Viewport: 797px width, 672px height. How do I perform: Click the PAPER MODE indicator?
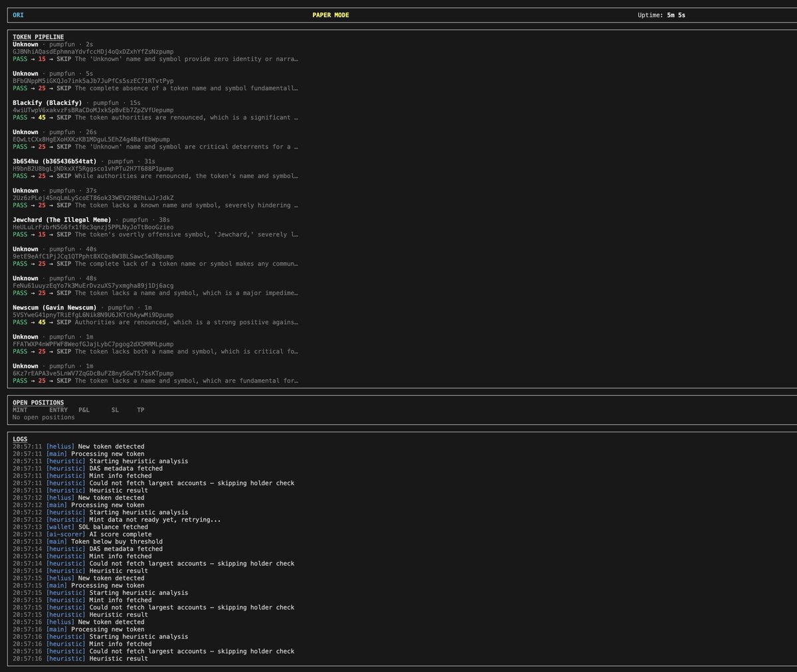click(331, 15)
